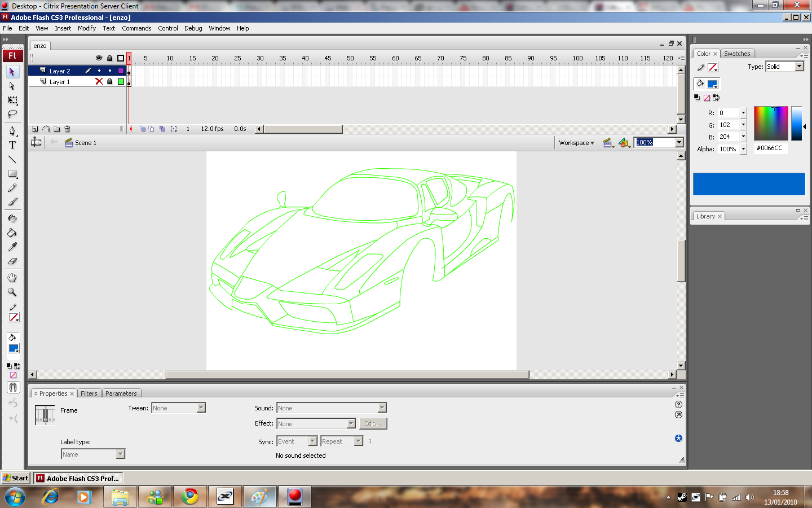Select the Subselection (white arrow) tool
This screenshot has width=812, height=508.
pyautogui.click(x=12, y=86)
